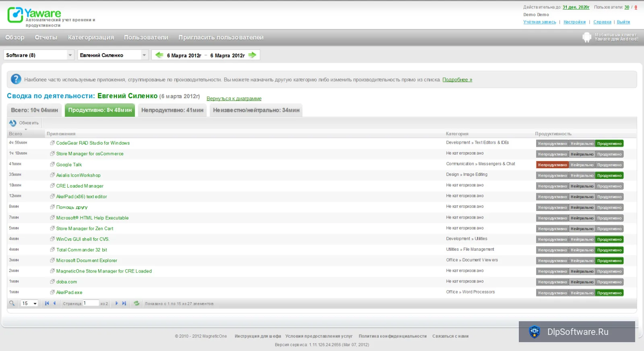The image size is (644, 351).
Task: Click the Учётная запись link
Action: (539, 22)
